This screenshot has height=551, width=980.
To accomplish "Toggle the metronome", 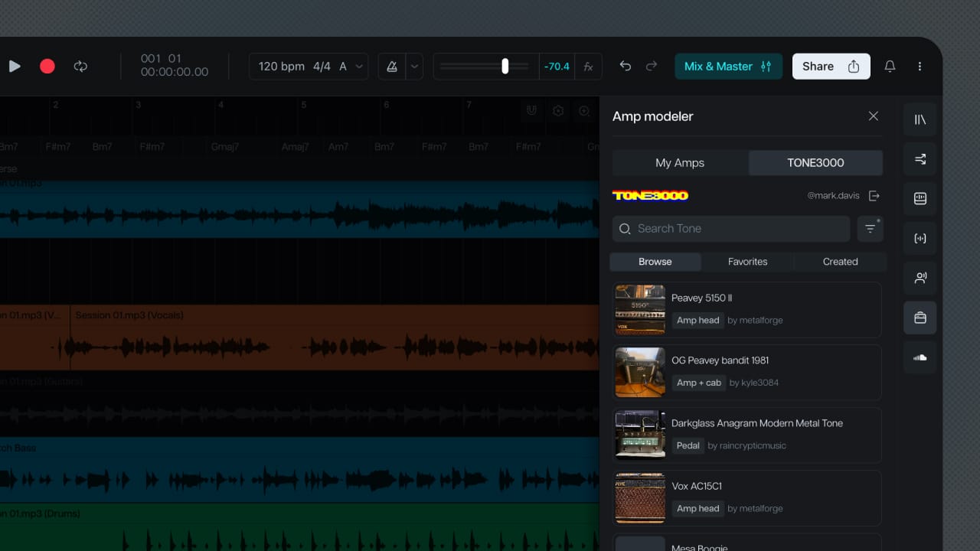I will 392,67.
